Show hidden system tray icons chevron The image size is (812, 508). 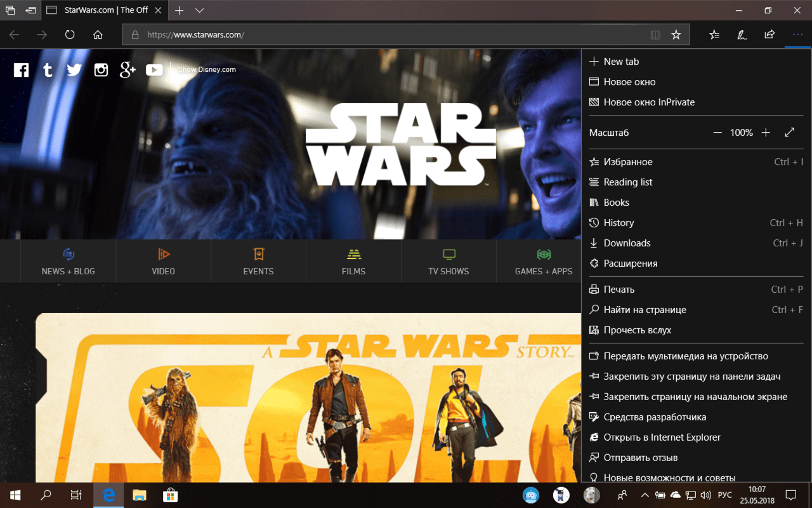pyautogui.click(x=645, y=495)
